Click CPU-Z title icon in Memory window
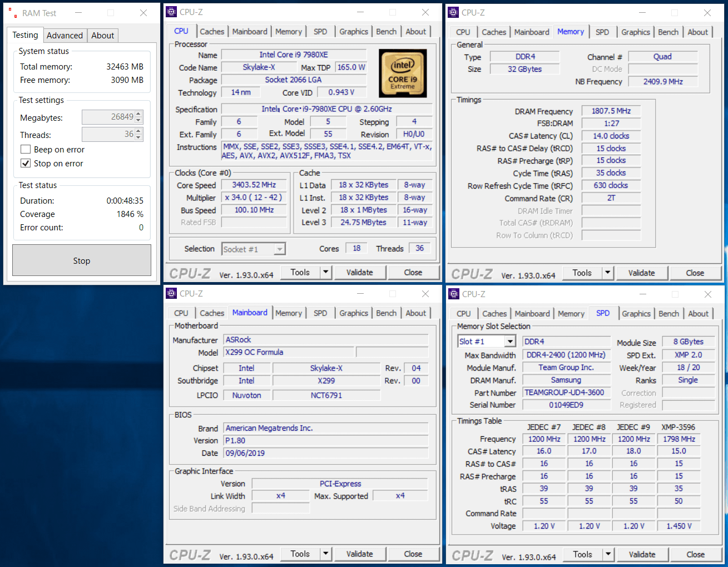The height and width of the screenshot is (567, 728). tap(454, 12)
